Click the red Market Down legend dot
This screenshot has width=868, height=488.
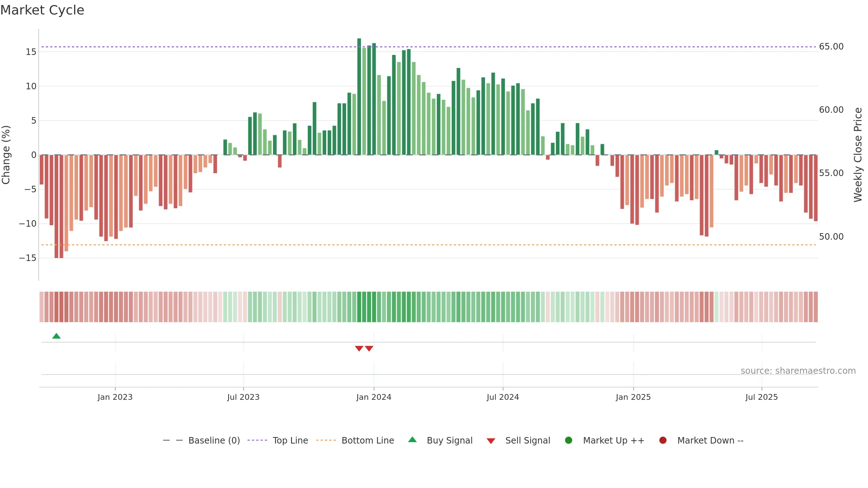[663, 440]
